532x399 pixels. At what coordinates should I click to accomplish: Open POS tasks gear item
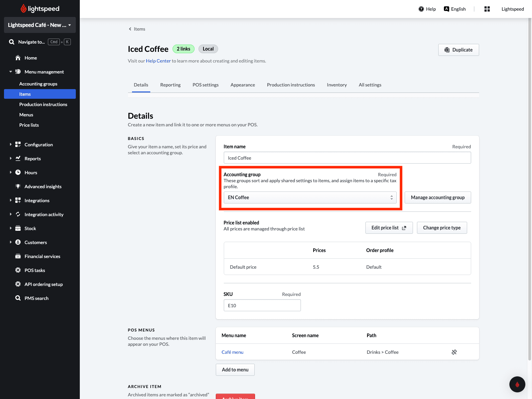(35, 270)
